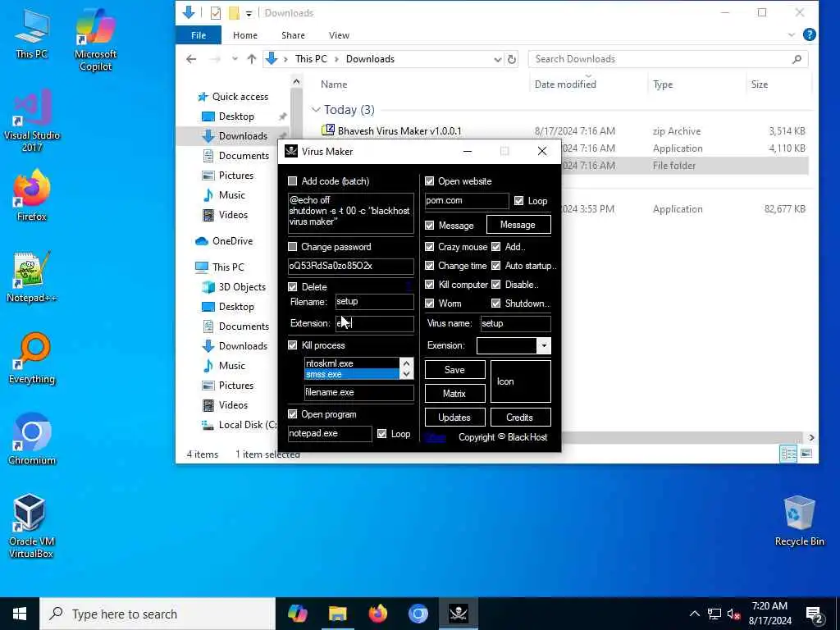Click the Explorer horizontal scrollbar right arrow
The width and height of the screenshot is (840, 630).
(x=811, y=438)
